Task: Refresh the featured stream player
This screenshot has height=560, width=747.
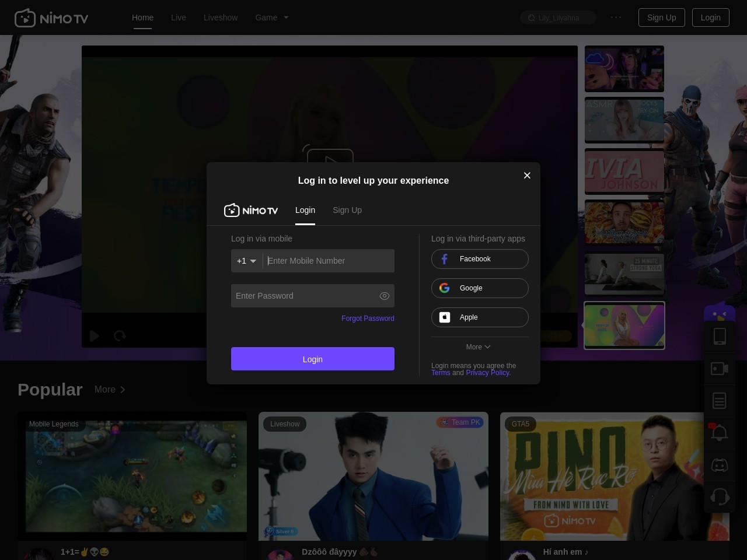Action: tap(120, 336)
